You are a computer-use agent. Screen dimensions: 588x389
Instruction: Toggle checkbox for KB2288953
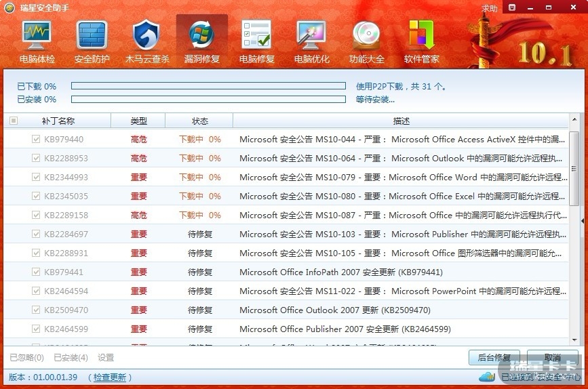[36, 158]
